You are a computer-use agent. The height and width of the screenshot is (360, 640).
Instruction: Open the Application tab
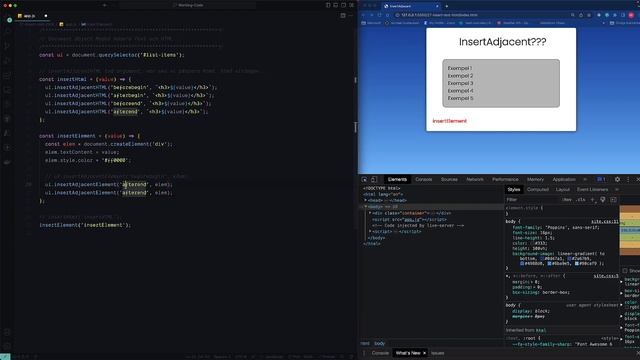click(564, 180)
